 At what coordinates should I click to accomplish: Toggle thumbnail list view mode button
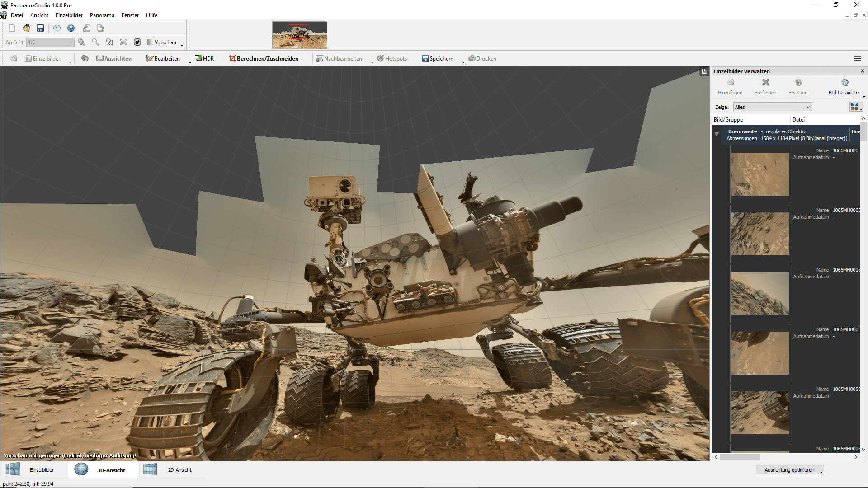tap(854, 107)
